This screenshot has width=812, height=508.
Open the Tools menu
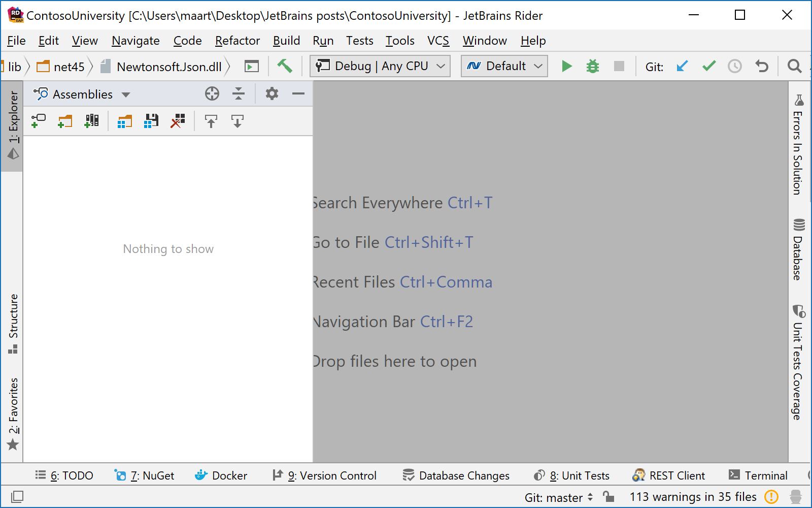coord(400,41)
